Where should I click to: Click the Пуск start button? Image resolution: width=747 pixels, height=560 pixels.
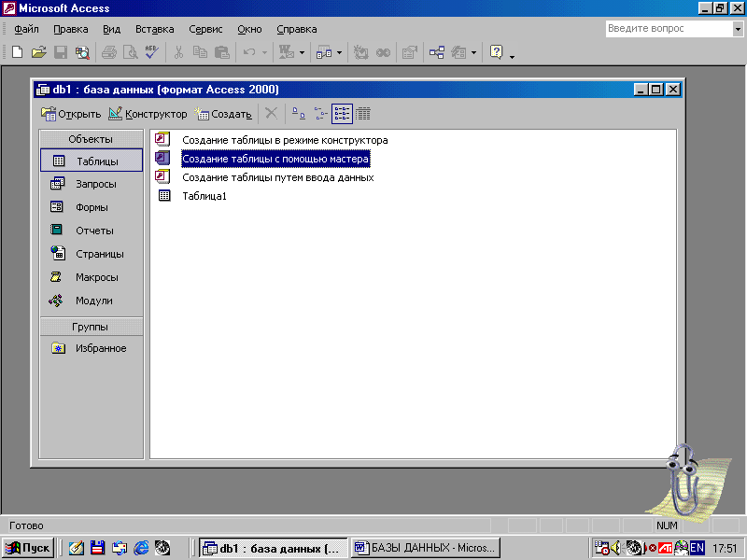[x=28, y=548]
